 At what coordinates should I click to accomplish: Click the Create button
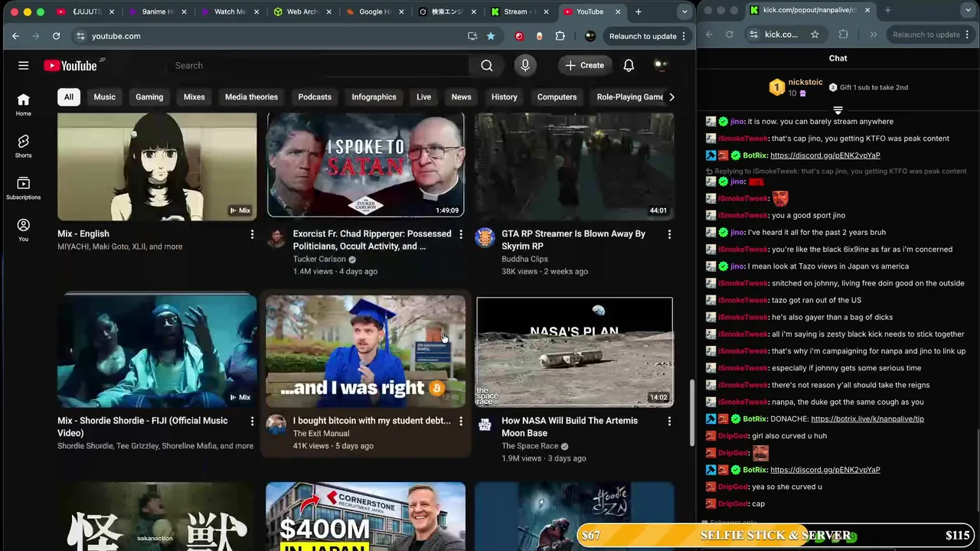[x=585, y=66]
